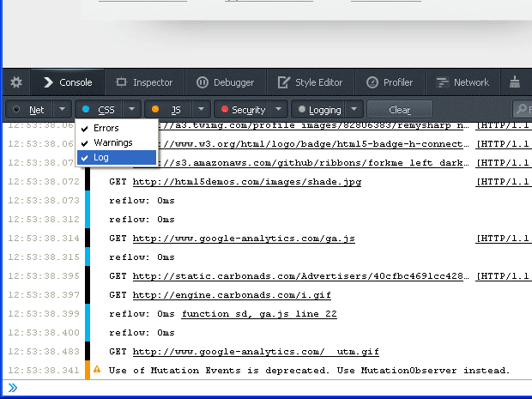
Task: Click timestamp 12:53:38.072
Action: tap(44, 182)
